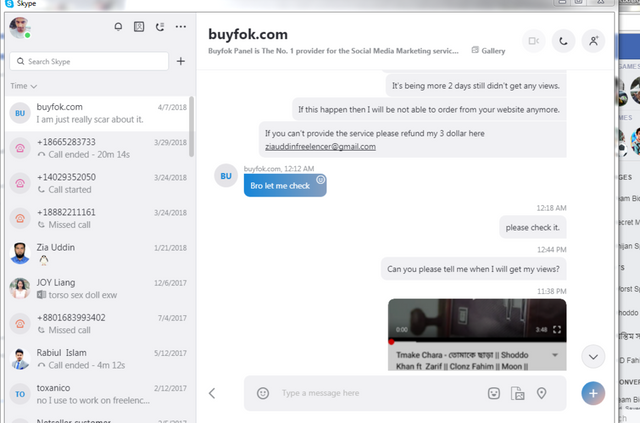Start a new chat with plus icon

pos(180,61)
